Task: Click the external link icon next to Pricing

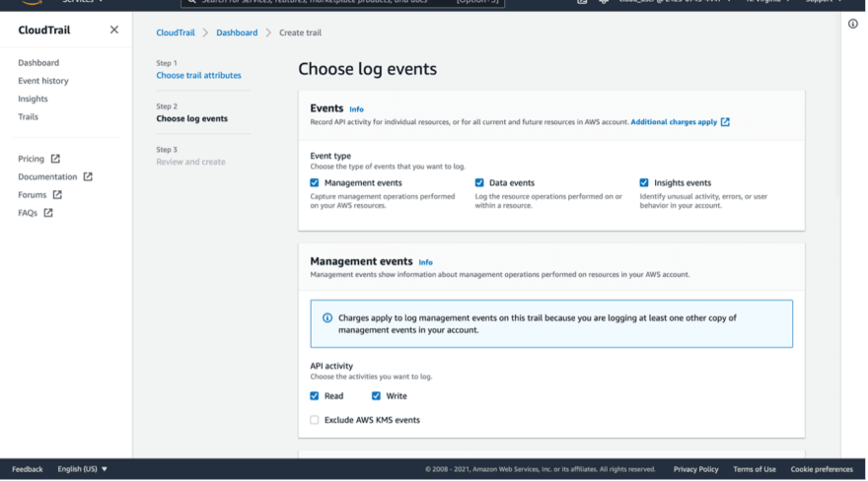Action: (x=55, y=159)
